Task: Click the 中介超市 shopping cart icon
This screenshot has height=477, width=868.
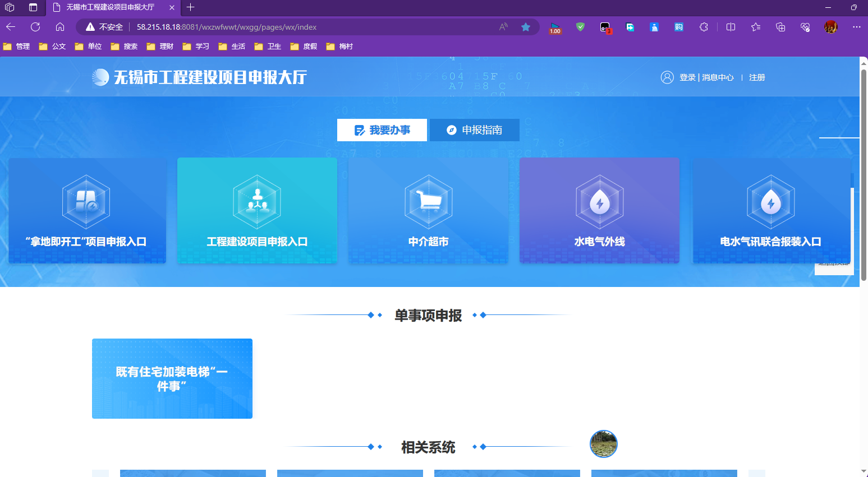Action: [428, 202]
